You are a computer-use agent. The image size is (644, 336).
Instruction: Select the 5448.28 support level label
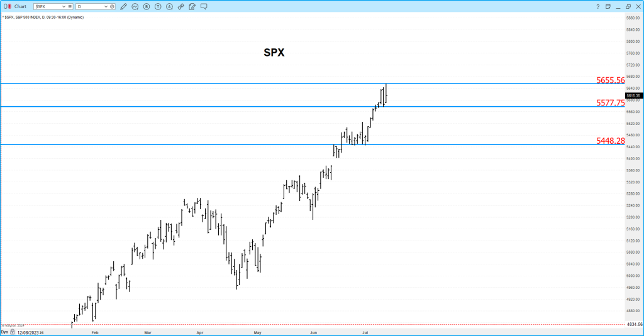pyautogui.click(x=610, y=141)
